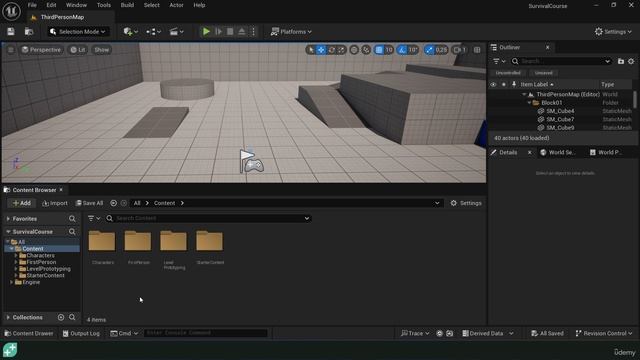Adjust camera speed setting
This screenshot has width=640, height=360.
tap(460, 50)
